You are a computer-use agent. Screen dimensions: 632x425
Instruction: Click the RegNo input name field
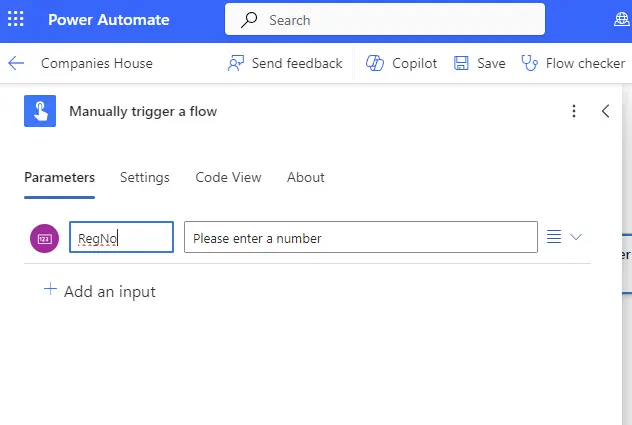[121, 237]
